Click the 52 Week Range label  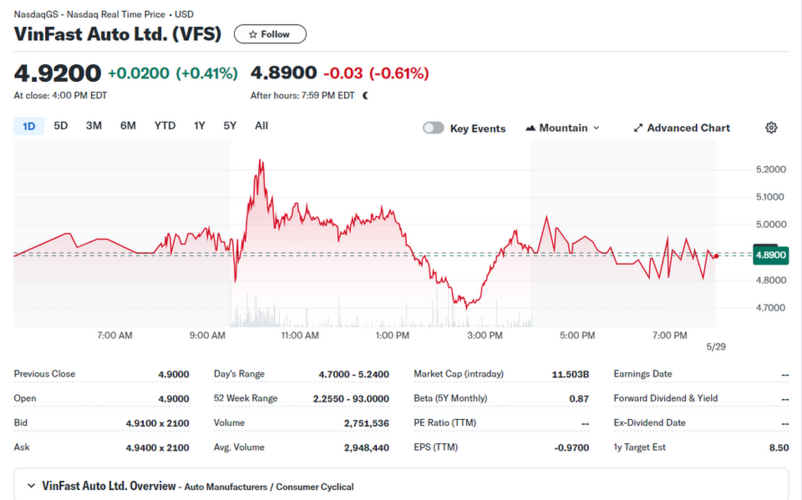tap(246, 398)
